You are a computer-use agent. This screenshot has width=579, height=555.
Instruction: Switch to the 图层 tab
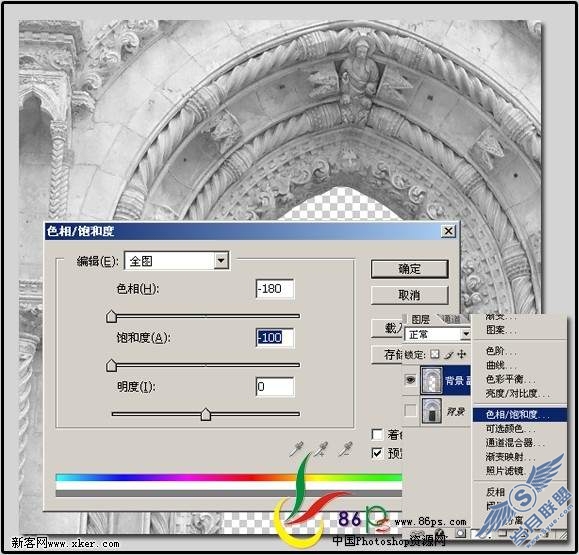(420, 319)
